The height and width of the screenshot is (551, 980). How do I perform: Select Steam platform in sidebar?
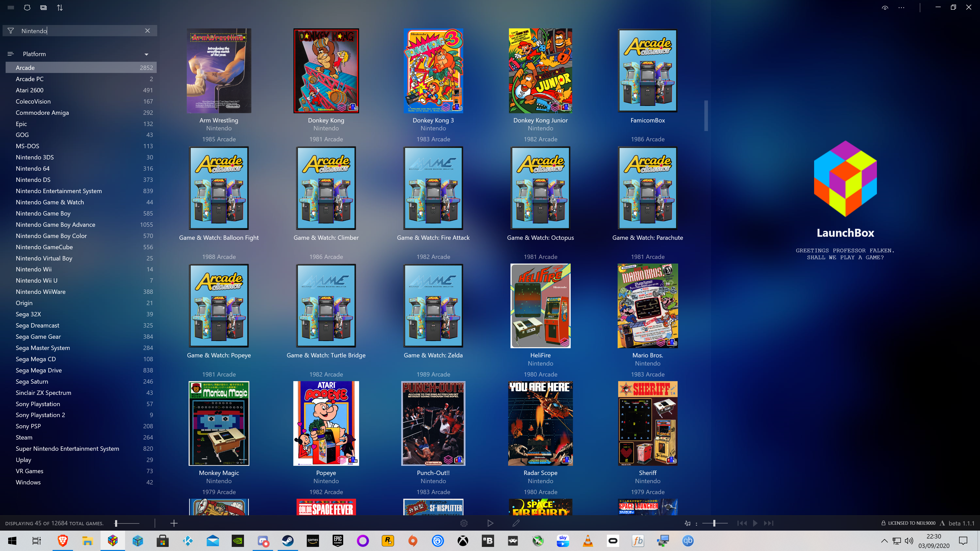[x=81, y=437]
